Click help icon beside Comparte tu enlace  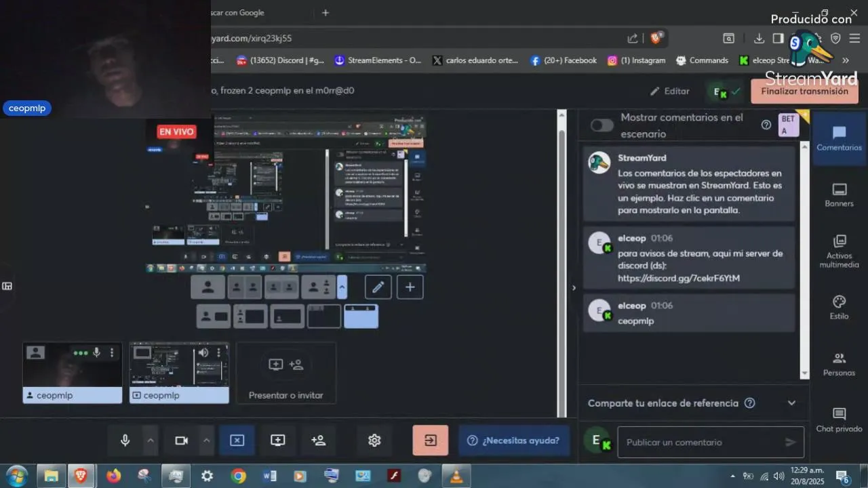(x=749, y=403)
